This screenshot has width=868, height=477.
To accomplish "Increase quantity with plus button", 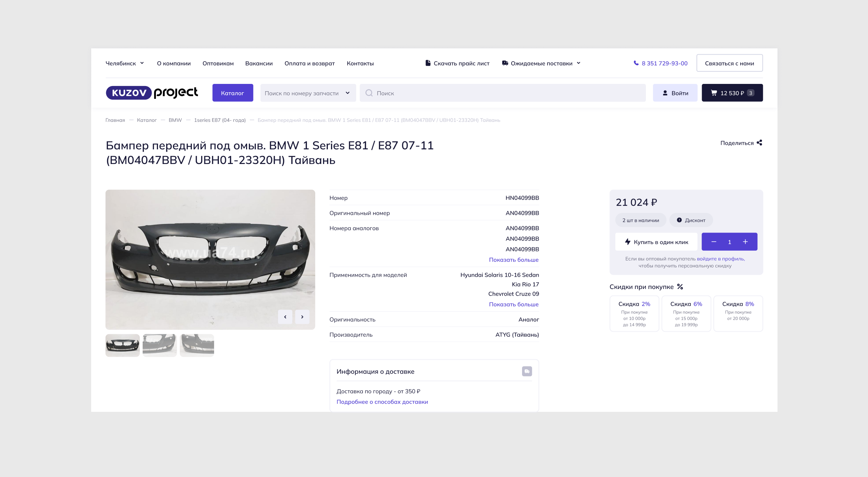I will [x=745, y=242].
